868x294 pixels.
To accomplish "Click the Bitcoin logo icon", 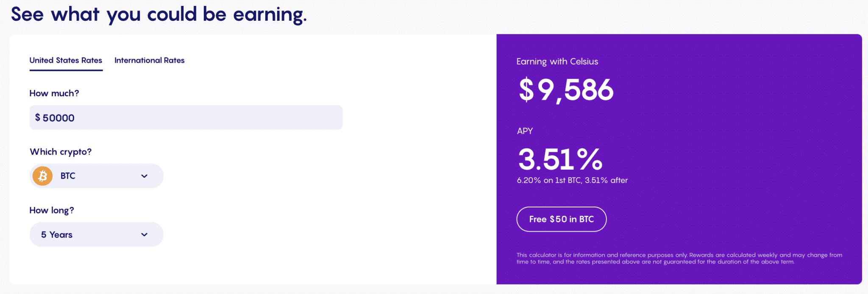I will (x=42, y=176).
